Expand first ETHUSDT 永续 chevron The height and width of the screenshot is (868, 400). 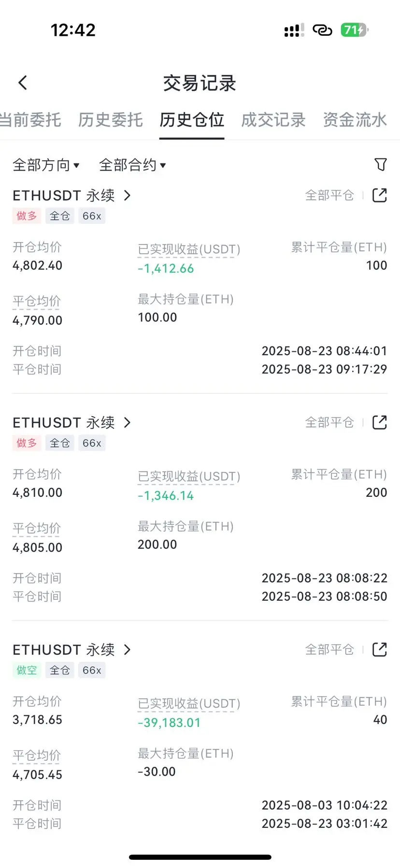[127, 195]
